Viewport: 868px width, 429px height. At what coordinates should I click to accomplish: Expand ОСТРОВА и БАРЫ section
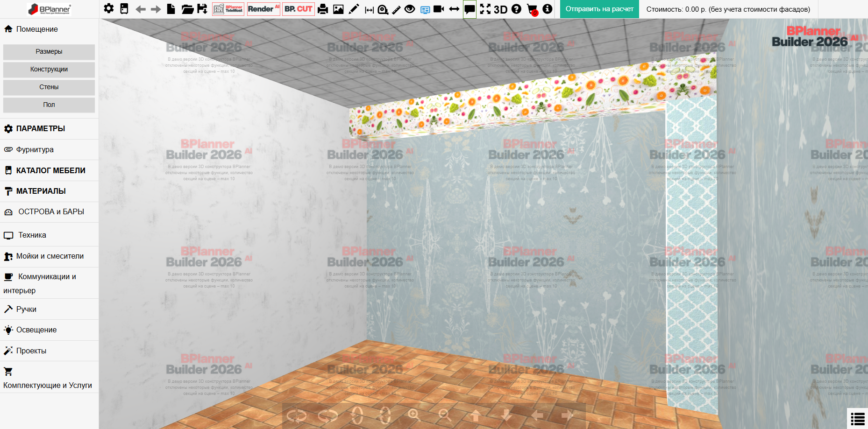(49, 212)
